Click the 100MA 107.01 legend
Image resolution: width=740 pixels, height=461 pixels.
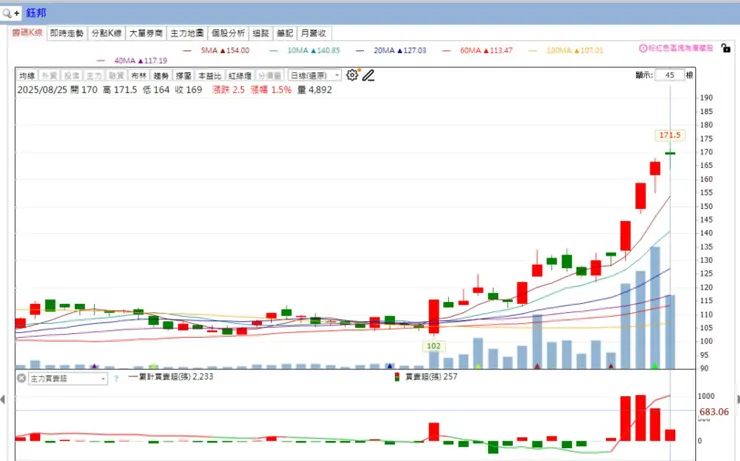tap(566, 50)
